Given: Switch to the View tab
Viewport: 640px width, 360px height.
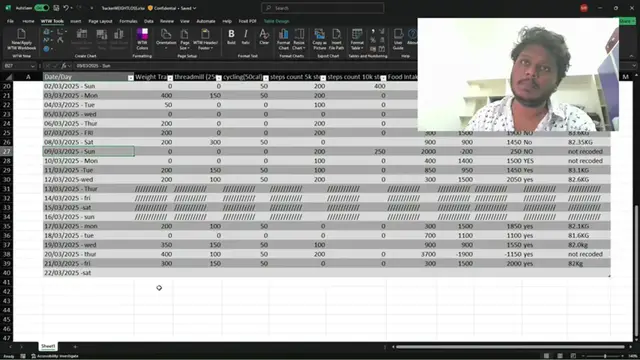Looking at the screenshot, I should [x=185, y=21].
